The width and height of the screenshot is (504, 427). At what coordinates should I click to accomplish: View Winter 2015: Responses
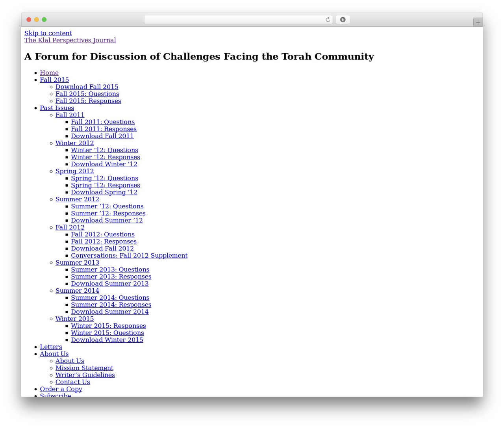(109, 326)
